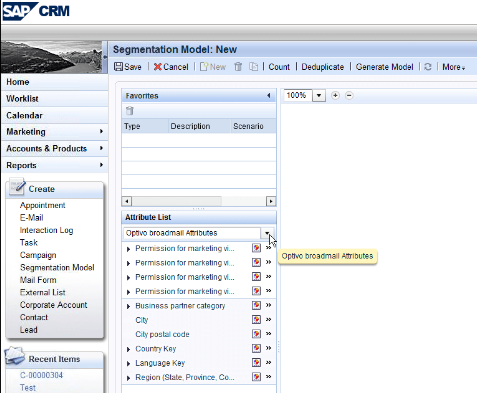Image resolution: width=477 pixels, height=393 pixels.
Task: Go to Home in navigation
Action: pos(18,82)
